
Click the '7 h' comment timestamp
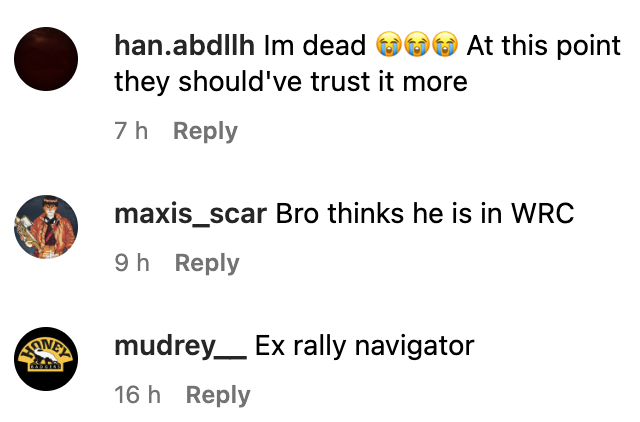click(x=131, y=131)
